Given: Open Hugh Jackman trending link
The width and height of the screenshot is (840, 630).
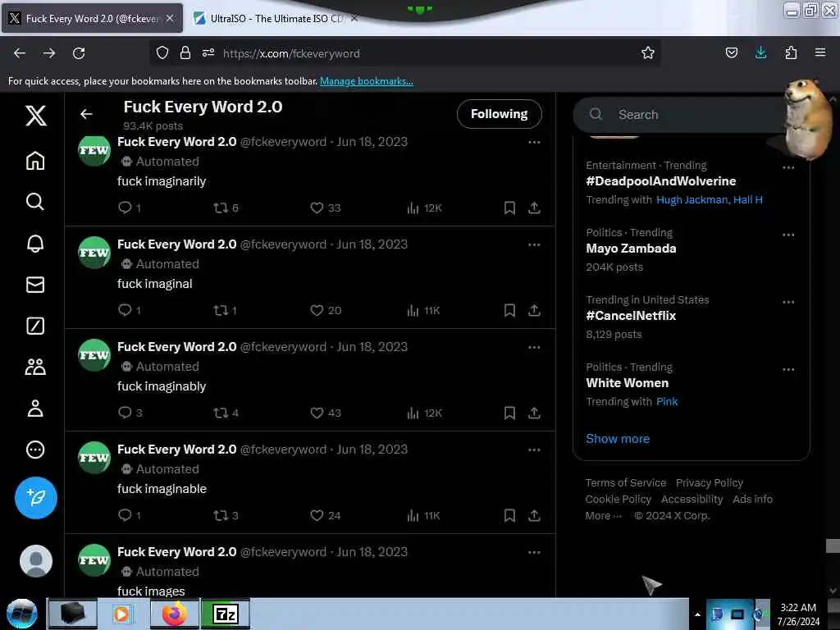Looking at the screenshot, I should pyautogui.click(x=692, y=200).
